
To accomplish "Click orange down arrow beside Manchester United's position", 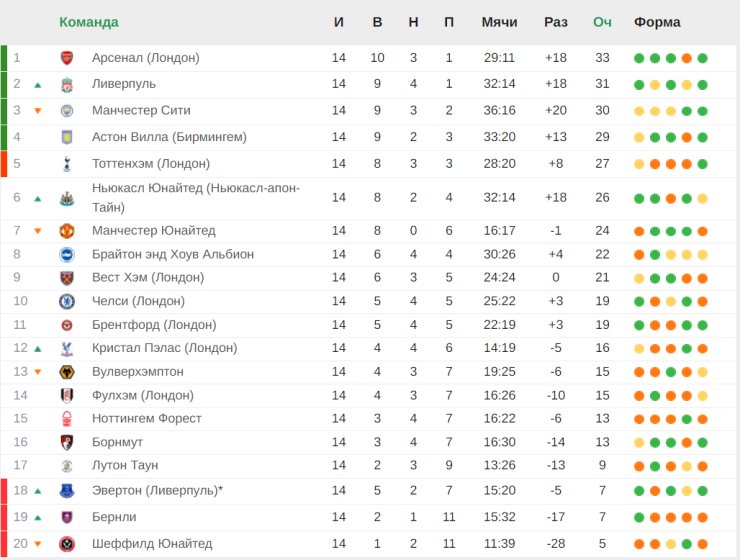I will [x=38, y=231].
